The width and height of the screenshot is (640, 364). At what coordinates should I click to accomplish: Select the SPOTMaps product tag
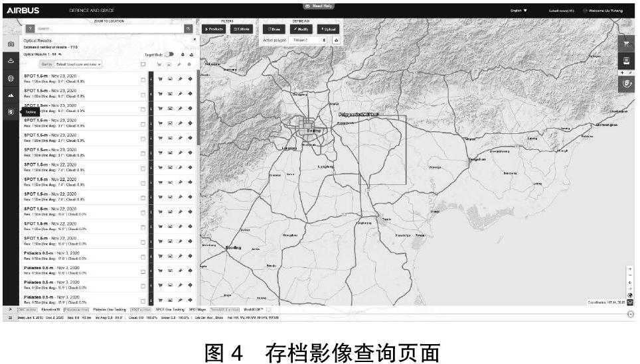(x=198, y=310)
